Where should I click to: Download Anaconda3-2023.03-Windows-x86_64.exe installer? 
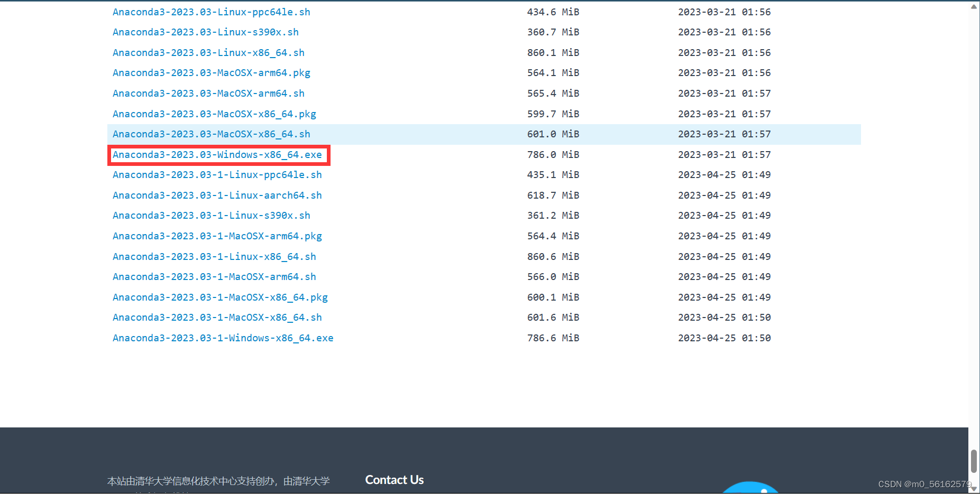[217, 155]
